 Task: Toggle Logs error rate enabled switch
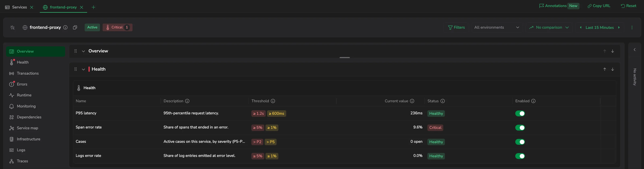click(x=520, y=156)
